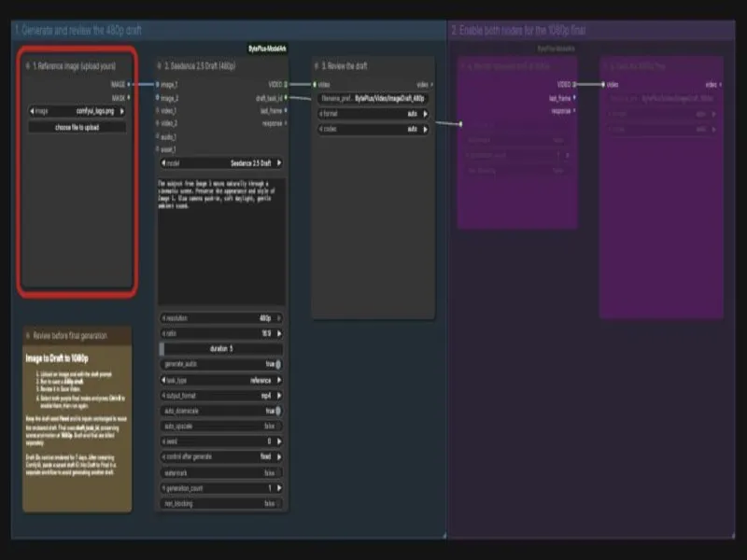Click the IMAGE output port on Reference image node
This screenshot has height=560, width=747.
pos(129,84)
